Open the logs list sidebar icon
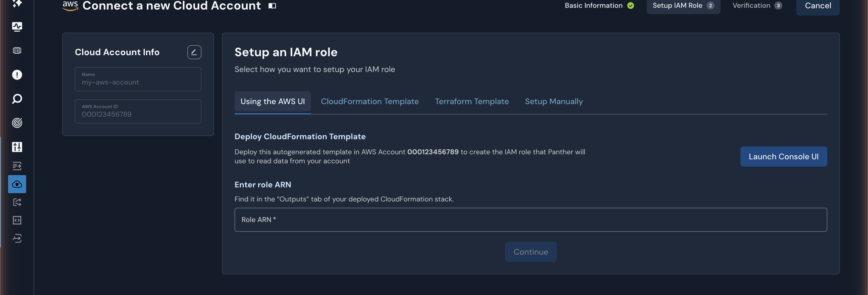 pos(17,50)
